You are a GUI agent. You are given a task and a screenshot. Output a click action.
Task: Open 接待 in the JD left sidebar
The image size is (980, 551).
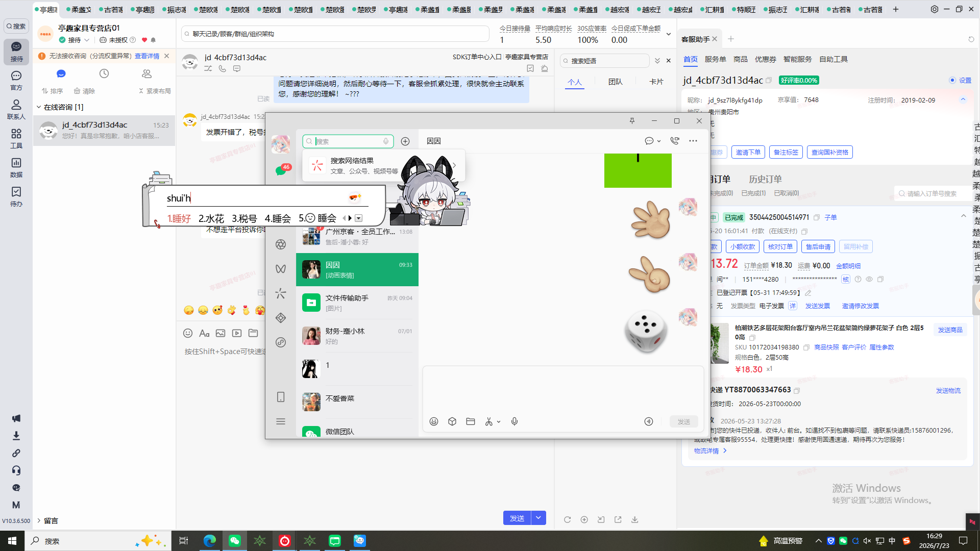pyautogui.click(x=16, y=52)
